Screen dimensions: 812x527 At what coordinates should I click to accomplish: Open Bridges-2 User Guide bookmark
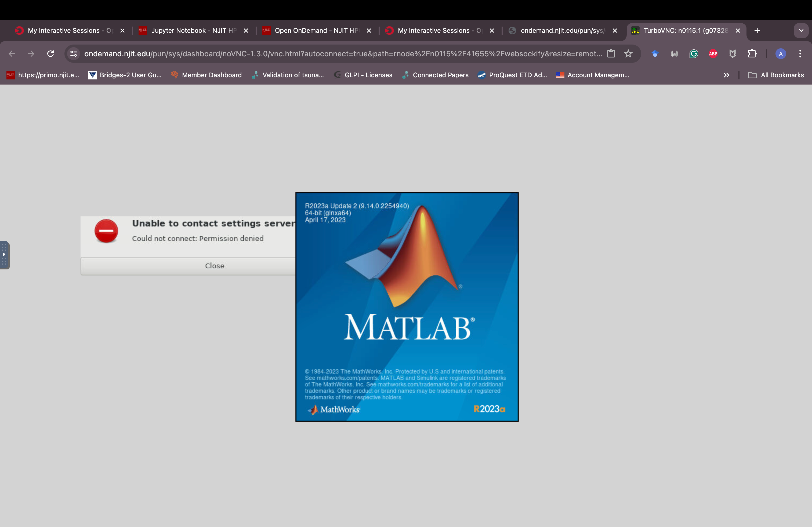(125, 75)
